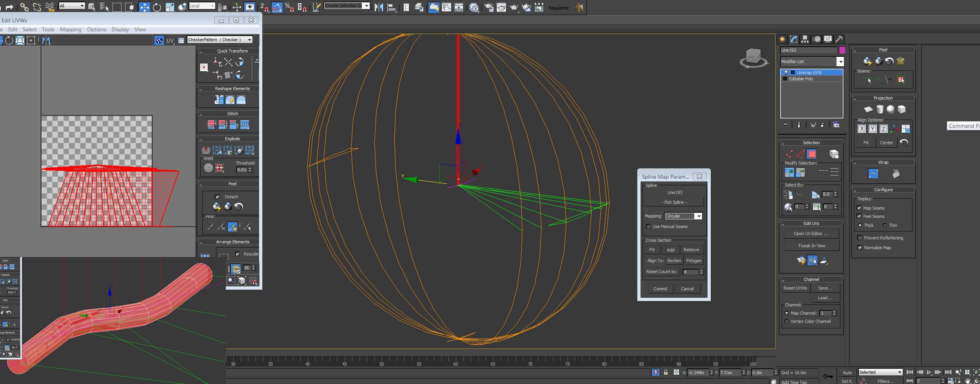Select Editable Poly in the modifier stack

(x=801, y=79)
